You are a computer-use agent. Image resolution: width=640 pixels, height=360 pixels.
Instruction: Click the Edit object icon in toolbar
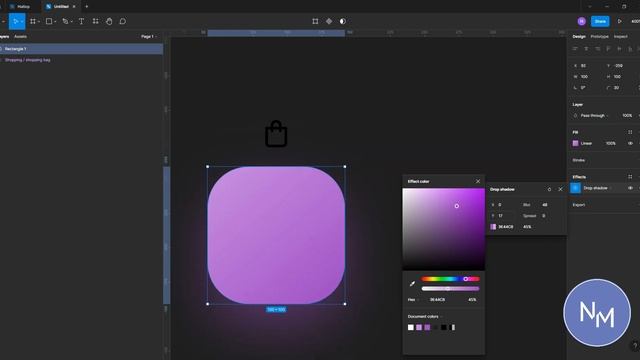[315, 21]
